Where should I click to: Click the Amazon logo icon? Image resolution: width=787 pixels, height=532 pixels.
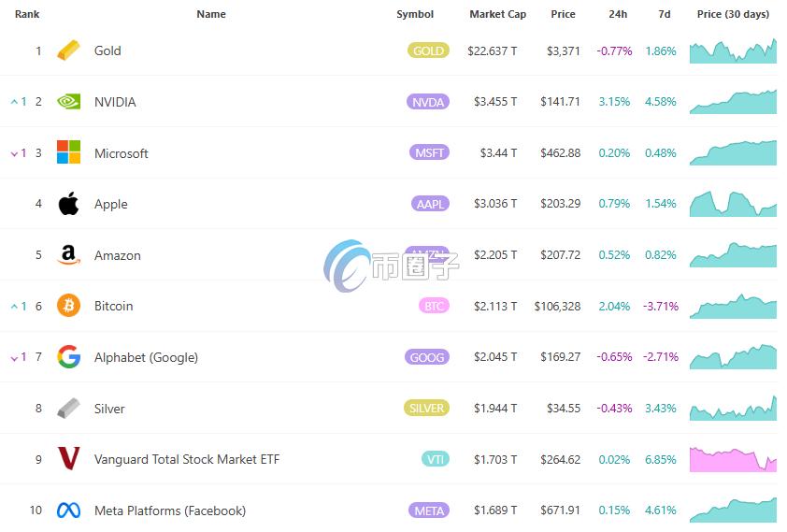(69, 255)
